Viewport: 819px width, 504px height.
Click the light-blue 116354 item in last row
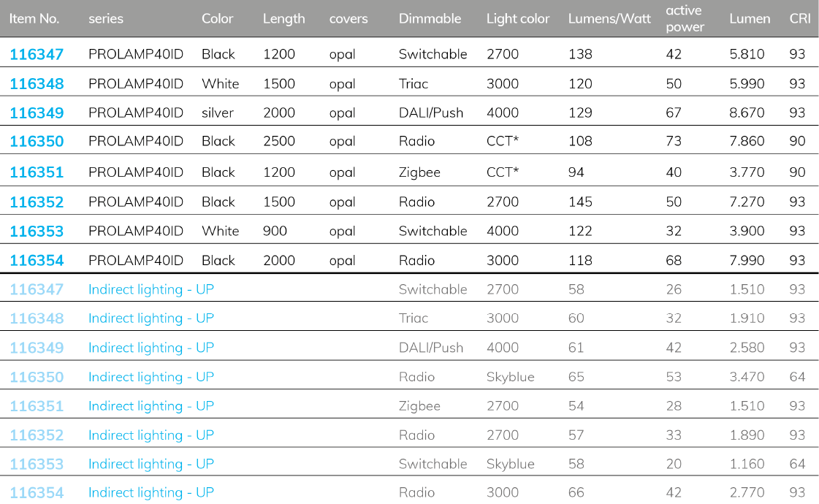coord(37,493)
